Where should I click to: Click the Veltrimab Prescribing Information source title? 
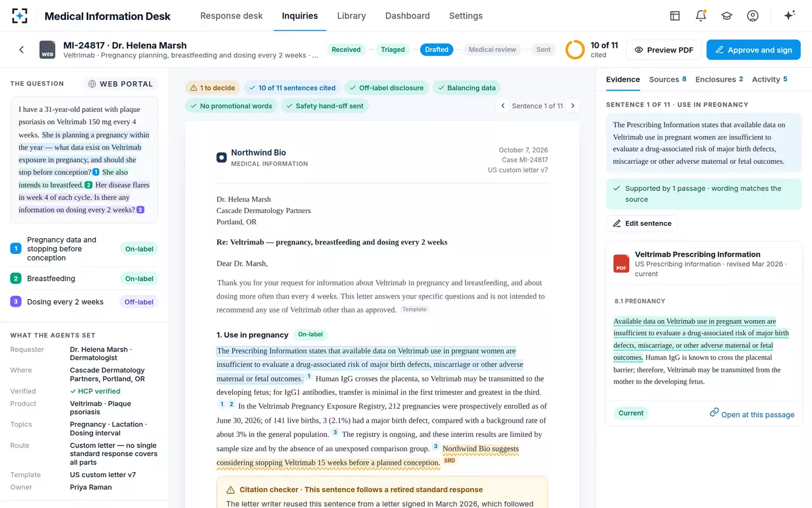698,255
